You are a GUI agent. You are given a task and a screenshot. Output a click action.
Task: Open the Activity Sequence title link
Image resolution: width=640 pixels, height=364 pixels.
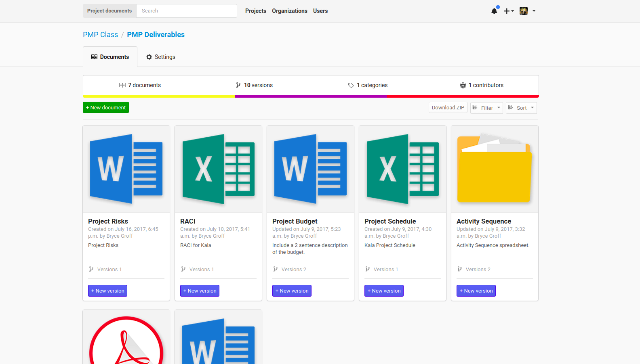pyautogui.click(x=484, y=221)
